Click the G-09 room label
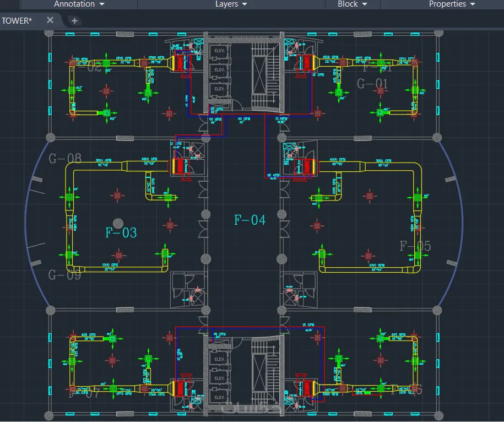The height and width of the screenshot is (422, 504). tap(64, 275)
